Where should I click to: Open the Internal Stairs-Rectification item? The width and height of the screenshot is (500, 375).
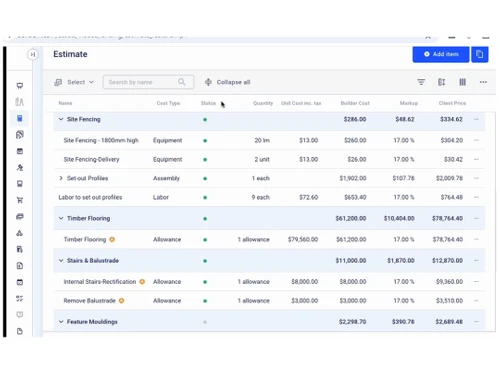100,282
